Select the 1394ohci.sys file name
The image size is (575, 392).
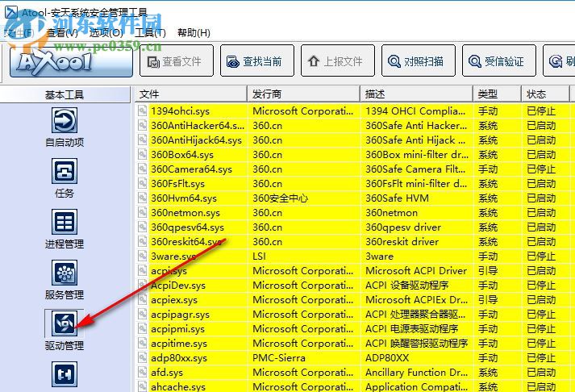[x=180, y=111]
